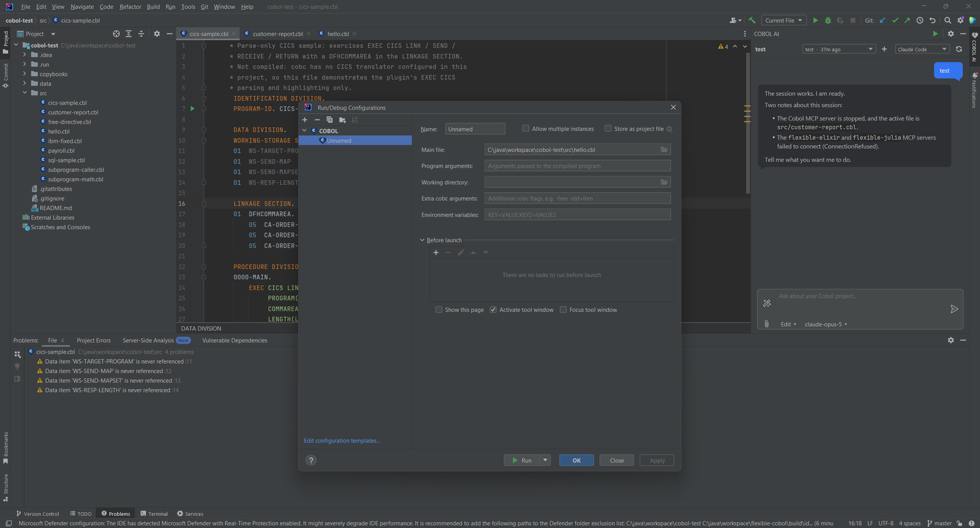
Task: Open Git Show History clock icon
Action: click(920, 20)
